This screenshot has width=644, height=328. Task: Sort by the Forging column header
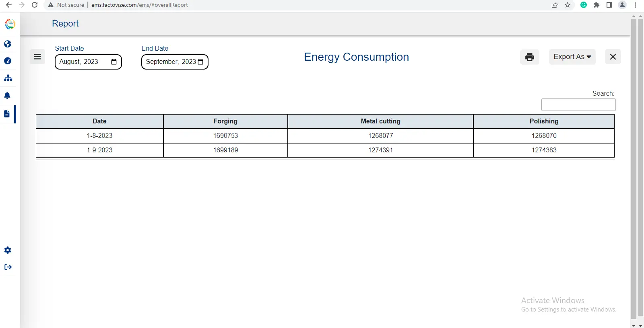click(225, 121)
